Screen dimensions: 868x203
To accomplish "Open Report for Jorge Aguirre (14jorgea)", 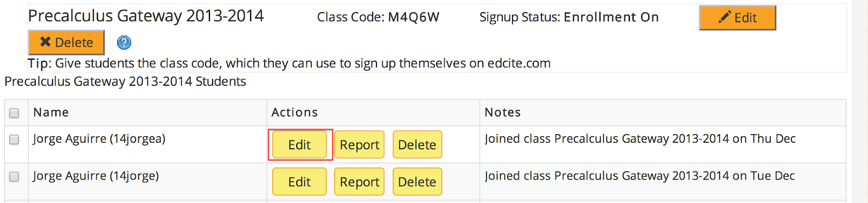I will 359,145.
